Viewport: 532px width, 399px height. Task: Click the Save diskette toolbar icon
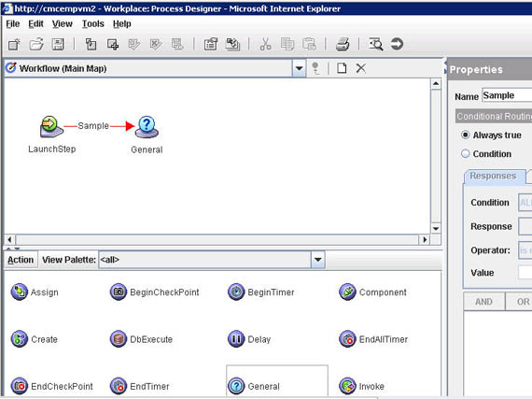click(x=58, y=45)
